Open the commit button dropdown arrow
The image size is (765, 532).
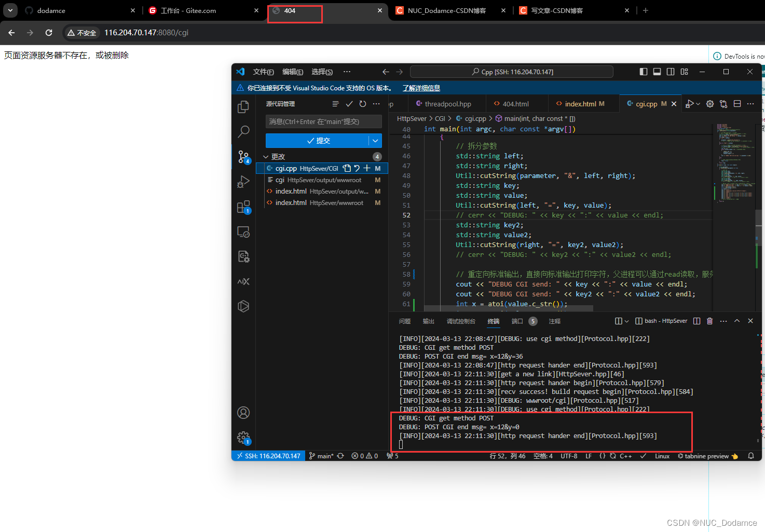pos(375,141)
